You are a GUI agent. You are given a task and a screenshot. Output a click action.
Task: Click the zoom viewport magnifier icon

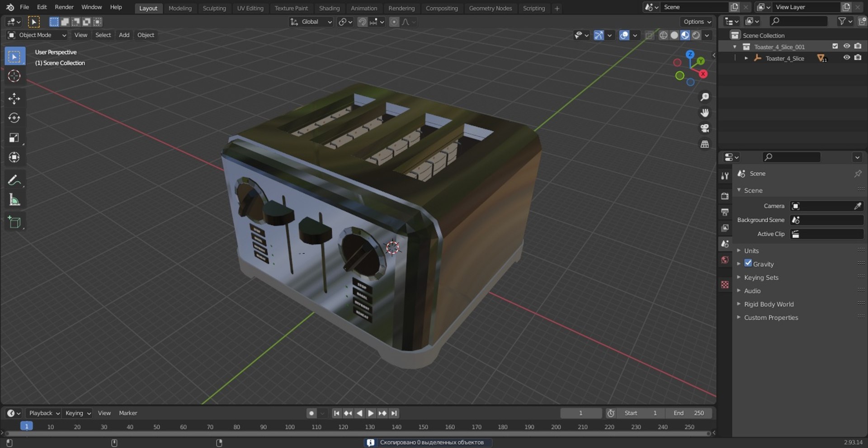point(704,97)
